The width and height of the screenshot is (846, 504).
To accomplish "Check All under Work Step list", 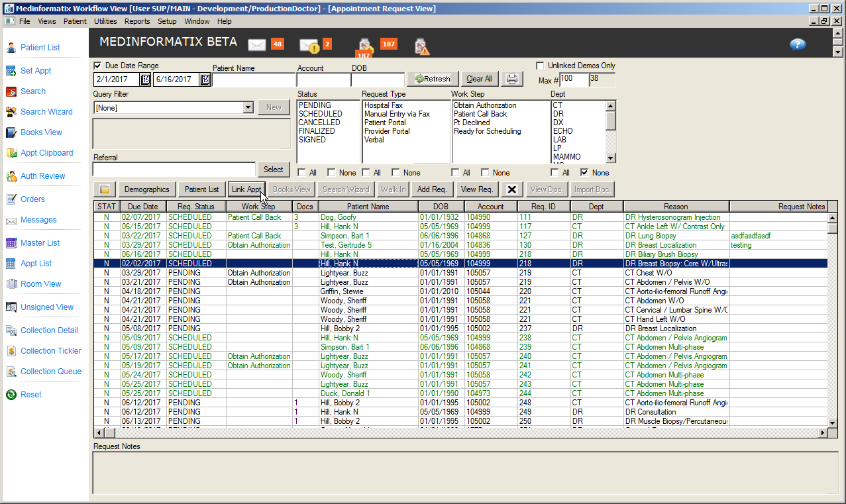I will click(x=456, y=173).
